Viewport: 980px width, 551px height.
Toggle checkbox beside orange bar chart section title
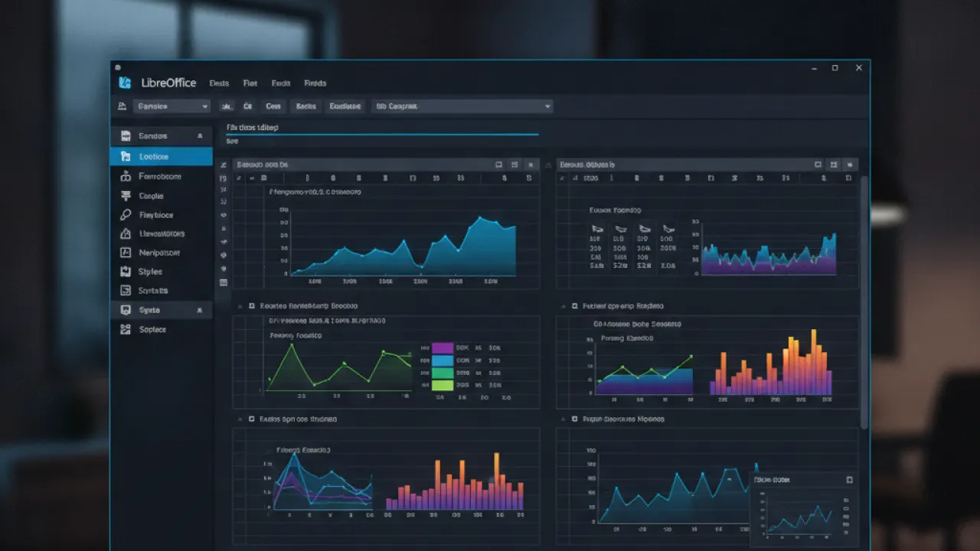[574, 305]
